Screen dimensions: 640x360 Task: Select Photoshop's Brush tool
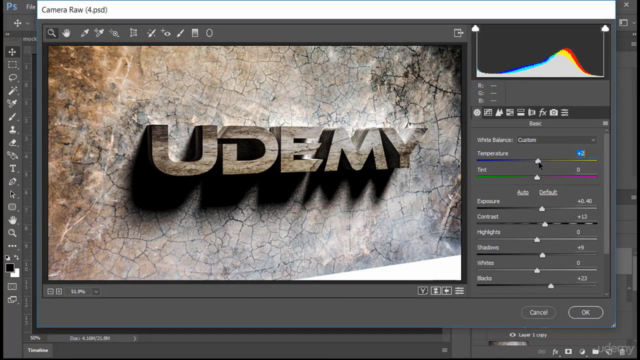click(x=12, y=117)
